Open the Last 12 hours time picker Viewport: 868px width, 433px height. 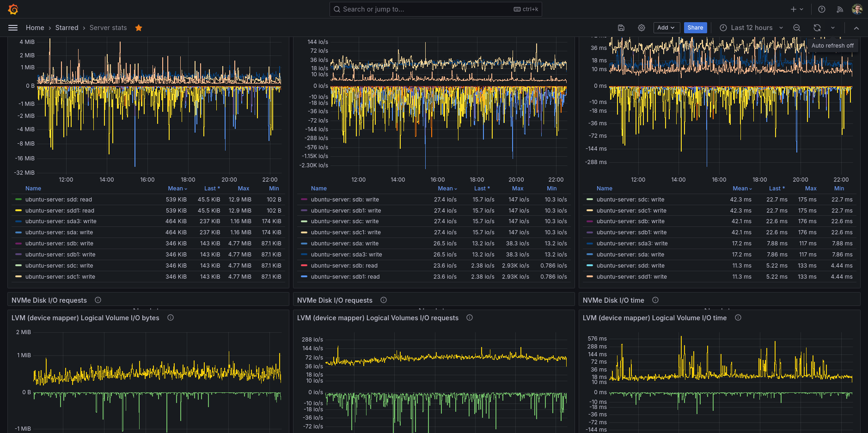point(751,28)
